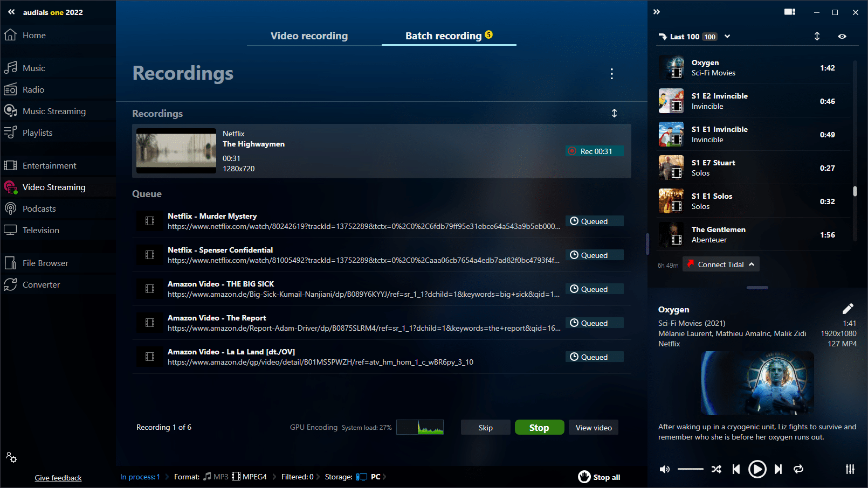868x488 pixels.
Task: Select S1 E2 Invincible in list
Action: [754, 101]
